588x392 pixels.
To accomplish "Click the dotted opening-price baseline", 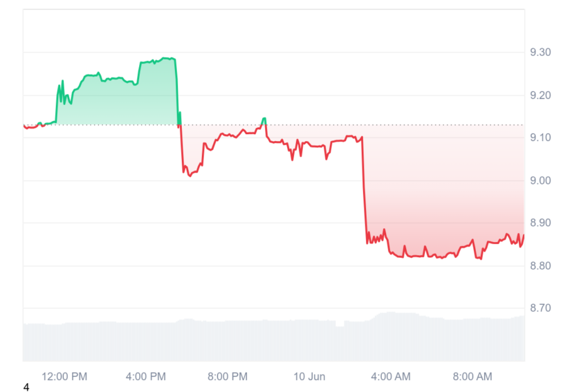I will (274, 125).
